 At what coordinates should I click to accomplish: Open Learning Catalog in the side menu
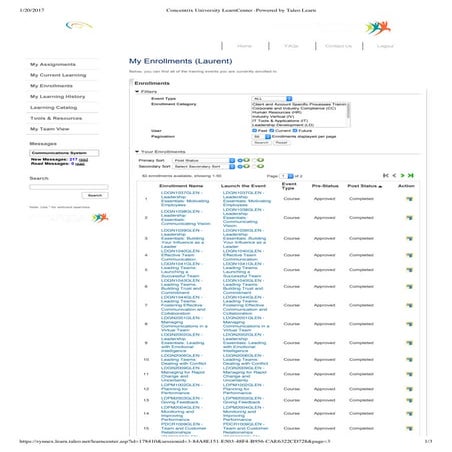(53, 107)
